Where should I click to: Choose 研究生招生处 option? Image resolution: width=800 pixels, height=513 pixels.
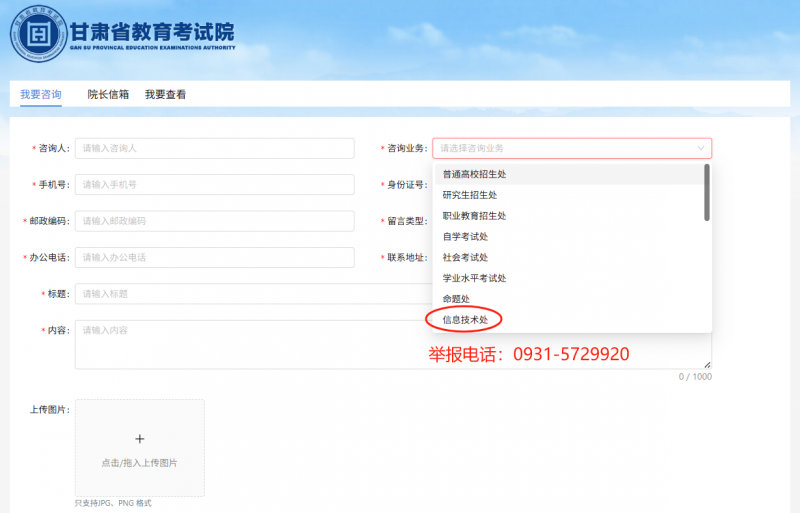pyautogui.click(x=469, y=195)
